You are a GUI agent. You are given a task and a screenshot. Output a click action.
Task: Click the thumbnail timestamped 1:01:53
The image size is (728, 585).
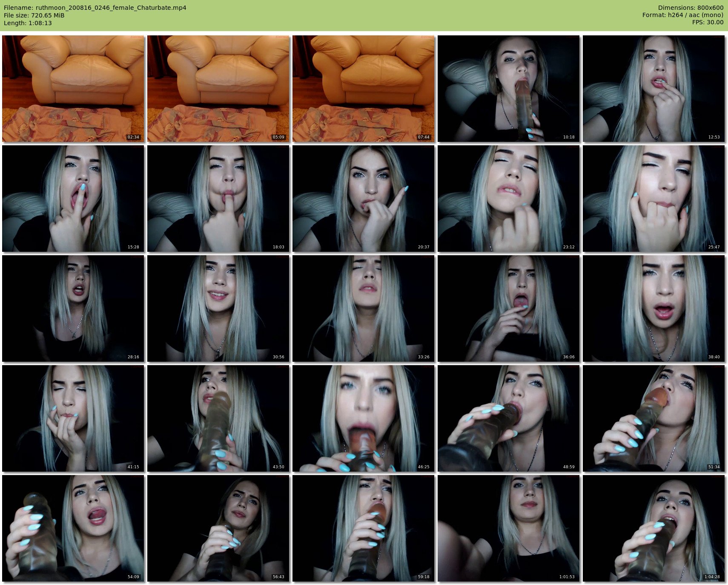click(508, 528)
